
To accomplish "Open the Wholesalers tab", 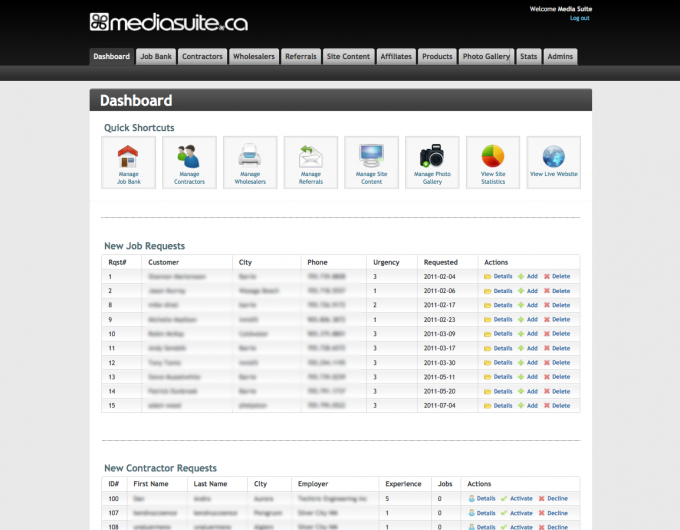I will coord(254,57).
